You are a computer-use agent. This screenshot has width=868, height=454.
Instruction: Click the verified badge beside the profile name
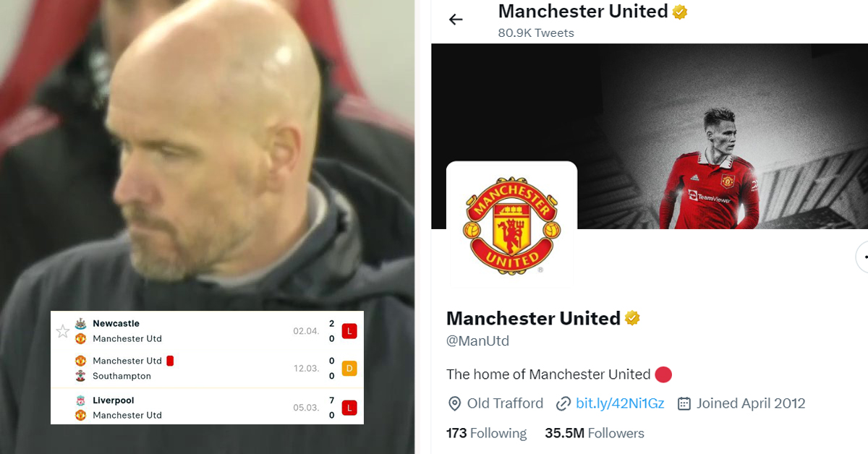[633, 318]
